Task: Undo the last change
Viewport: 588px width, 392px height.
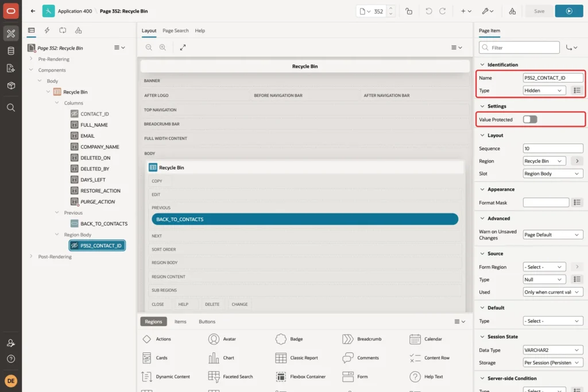Action: [428, 11]
